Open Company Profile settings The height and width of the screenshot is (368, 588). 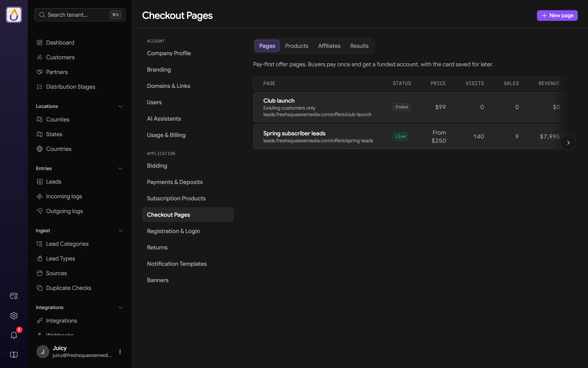188,53
